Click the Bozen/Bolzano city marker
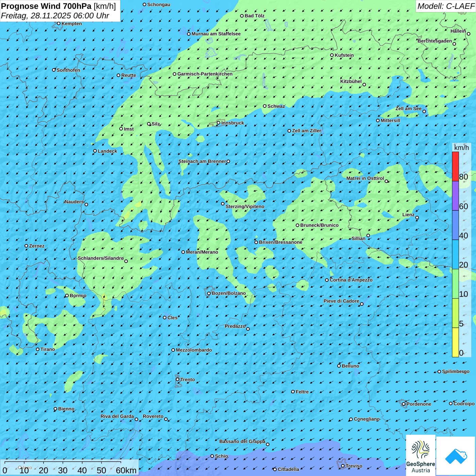 (209, 293)
